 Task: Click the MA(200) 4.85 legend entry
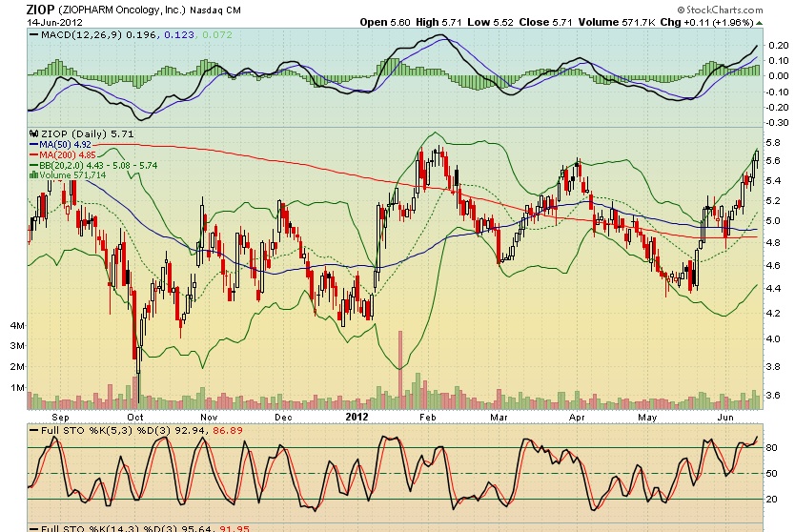pyautogui.click(x=68, y=154)
